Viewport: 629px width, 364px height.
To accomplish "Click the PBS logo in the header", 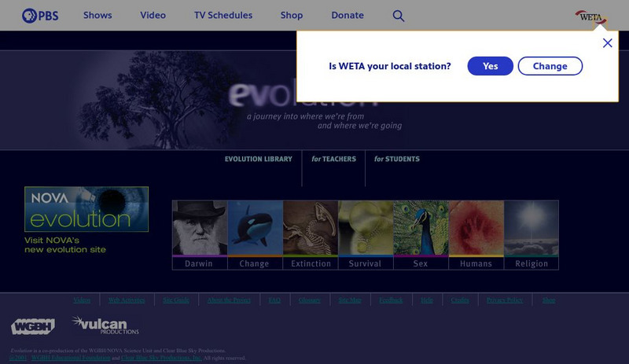I will click(x=40, y=16).
